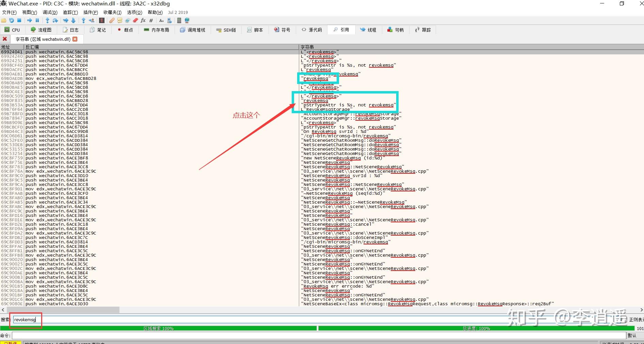Switch to the 符号 tab
The height and width of the screenshot is (344, 644).
pos(282,30)
